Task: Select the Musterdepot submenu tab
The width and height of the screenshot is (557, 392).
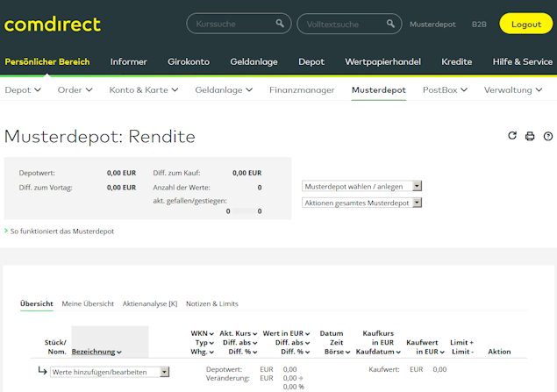Action: point(379,90)
